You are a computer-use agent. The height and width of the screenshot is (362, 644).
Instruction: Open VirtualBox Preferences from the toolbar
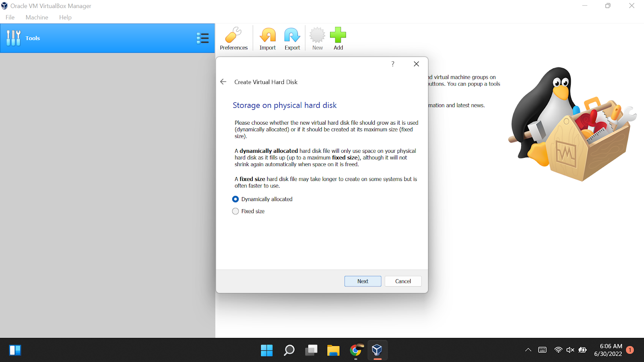click(233, 39)
